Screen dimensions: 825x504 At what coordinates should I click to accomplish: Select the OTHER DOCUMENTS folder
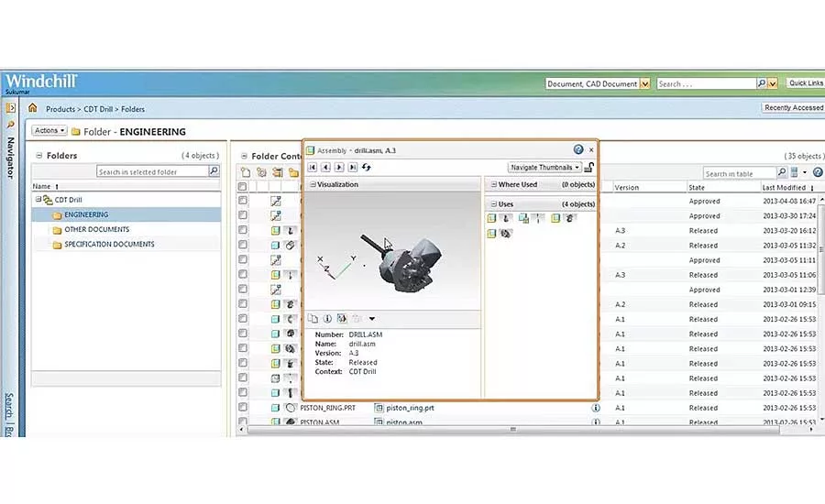click(97, 229)
